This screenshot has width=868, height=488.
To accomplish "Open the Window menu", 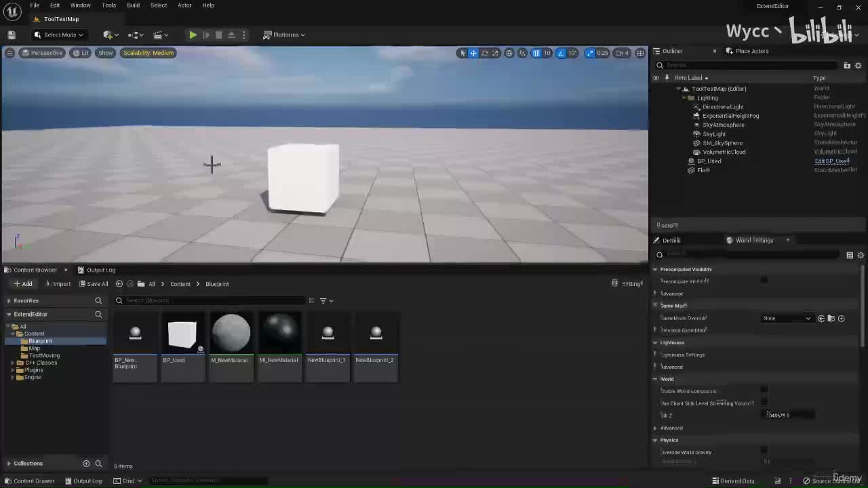I will click(x=80, y=5).
